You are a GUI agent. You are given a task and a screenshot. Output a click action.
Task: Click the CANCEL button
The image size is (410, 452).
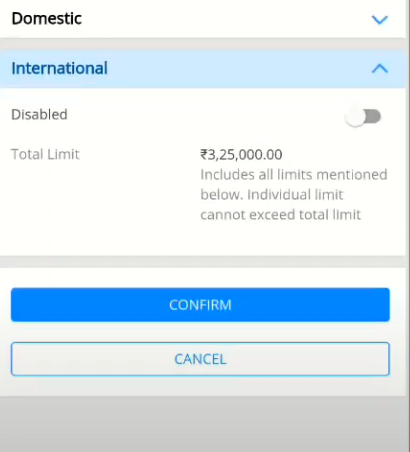[x=200, y=359]
